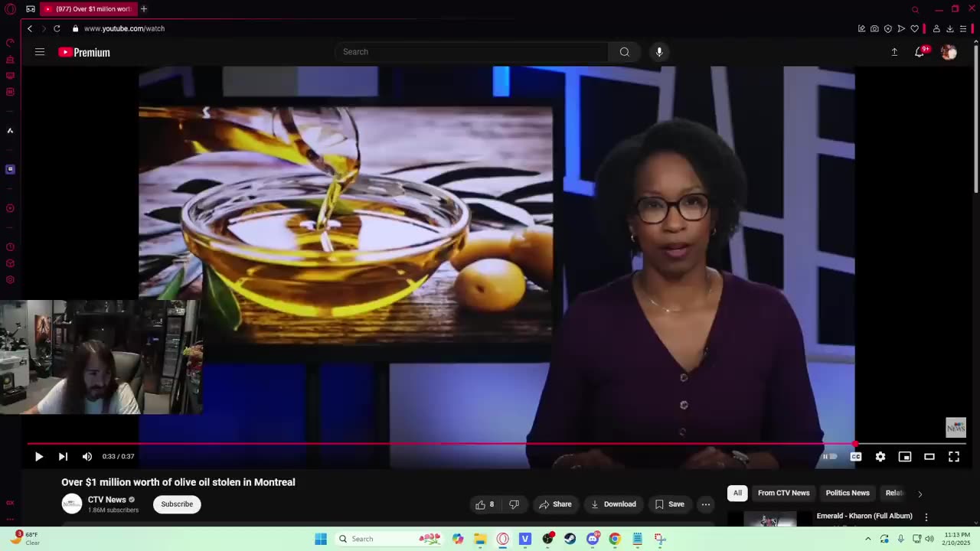980x551 pixels.
Task: Dislike the video
Action: [514, 504]
